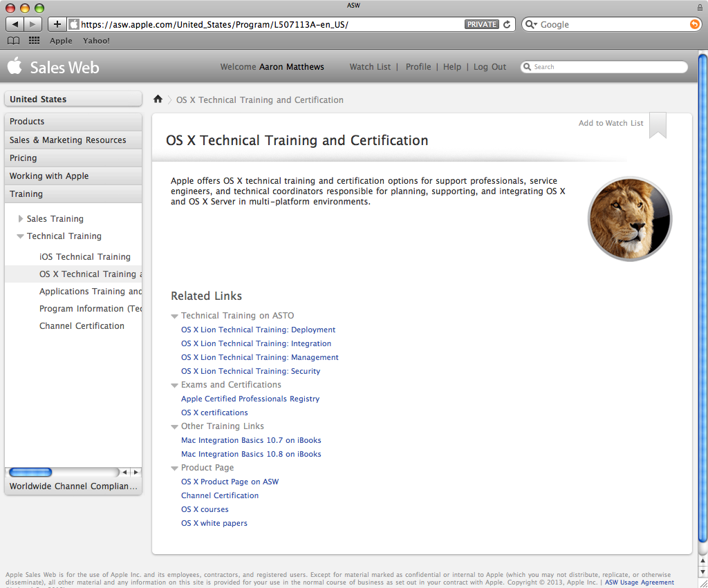Select Program Information sidebar item

pyautogui.click(x=91, y=309)
